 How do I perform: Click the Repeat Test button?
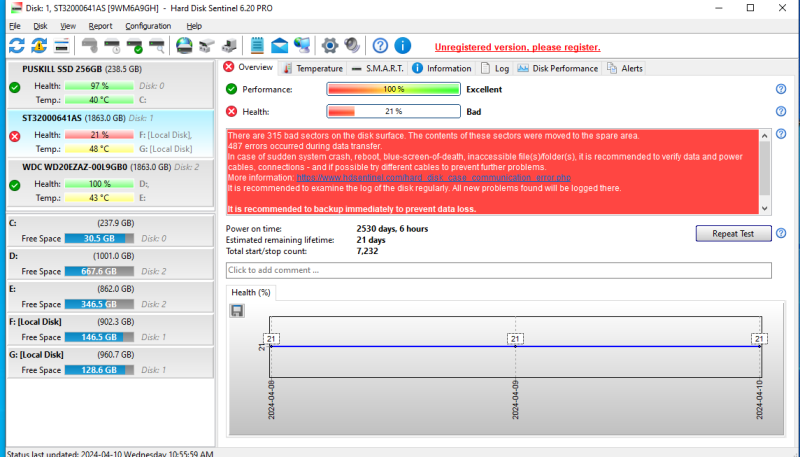(x=733, y=234)
